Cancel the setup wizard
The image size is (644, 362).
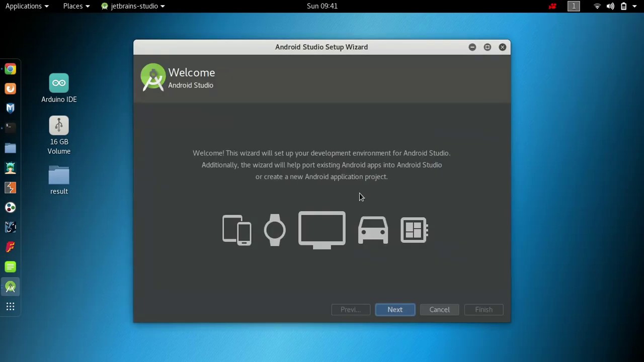439,310
